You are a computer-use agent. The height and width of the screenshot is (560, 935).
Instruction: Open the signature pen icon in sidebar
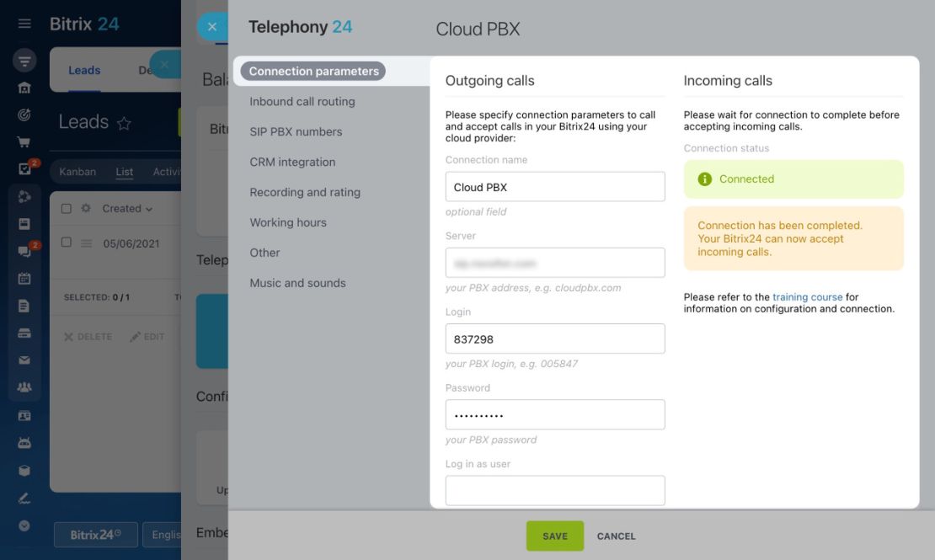[24, 499]
